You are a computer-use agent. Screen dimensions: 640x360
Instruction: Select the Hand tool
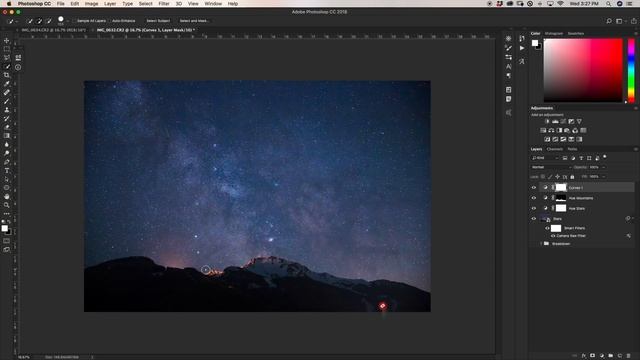click(7, 196)
